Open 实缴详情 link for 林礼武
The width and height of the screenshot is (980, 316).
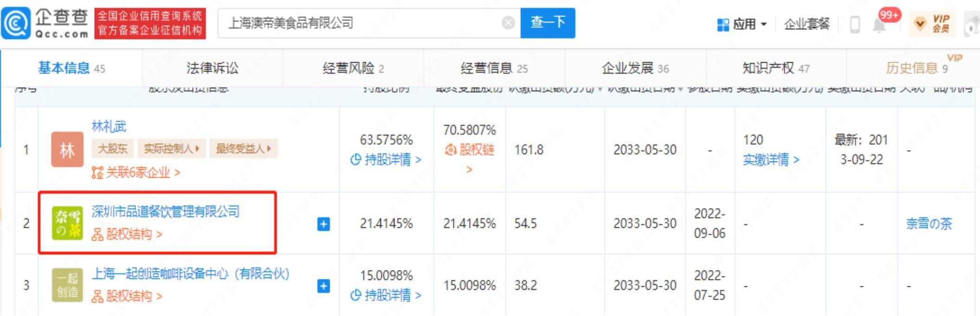771,160
